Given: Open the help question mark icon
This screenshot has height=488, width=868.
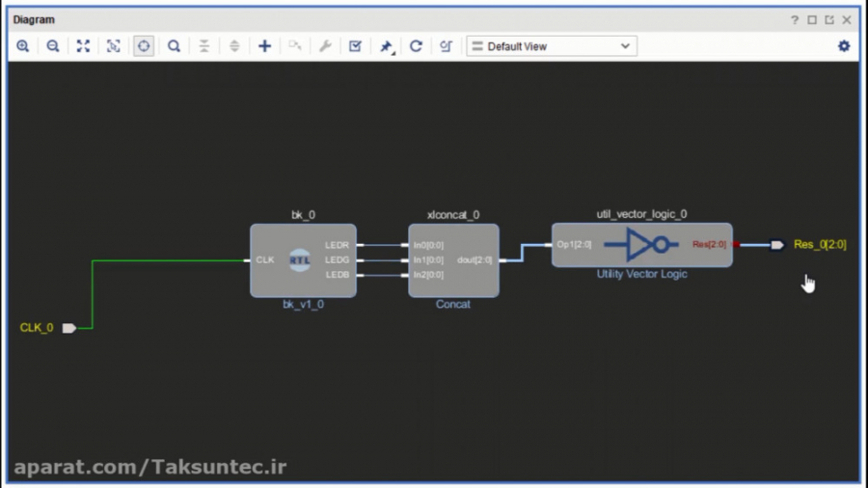Looking at the screenshot, I should pos(795,20).
